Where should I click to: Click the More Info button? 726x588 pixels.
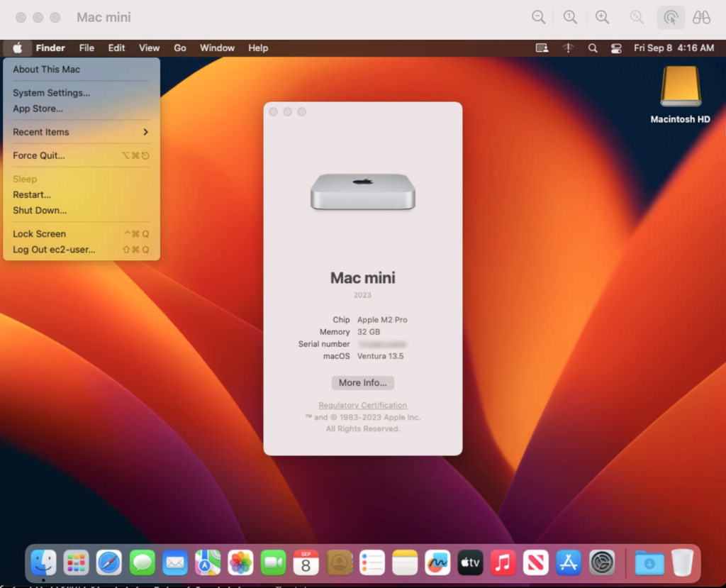362,382
